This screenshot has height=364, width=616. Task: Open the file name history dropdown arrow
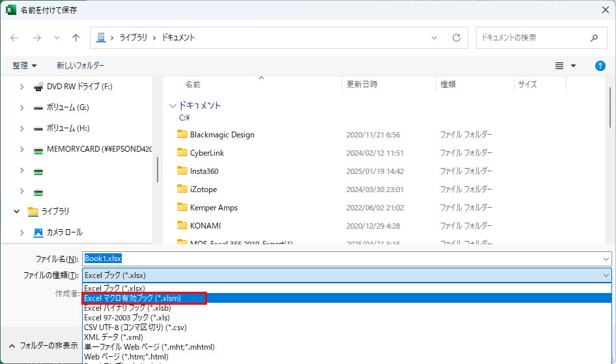click(x=606, y=259)
